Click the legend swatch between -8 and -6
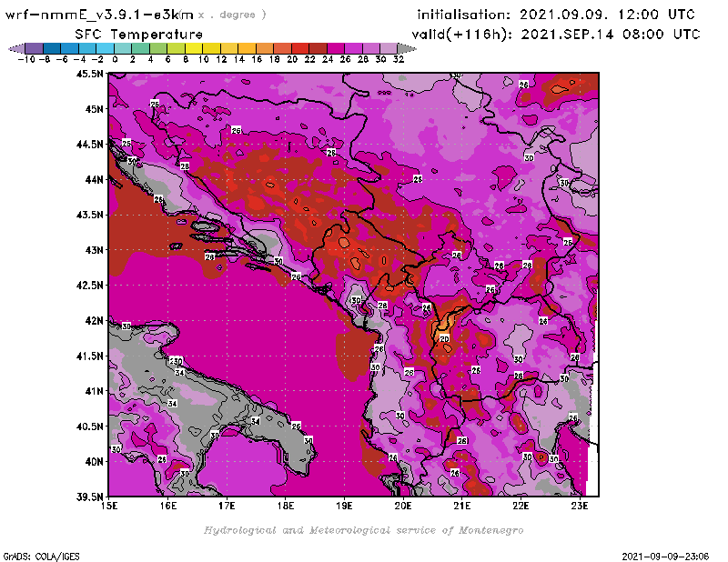This screenshot has width=728, height=562. coord(52,49)
